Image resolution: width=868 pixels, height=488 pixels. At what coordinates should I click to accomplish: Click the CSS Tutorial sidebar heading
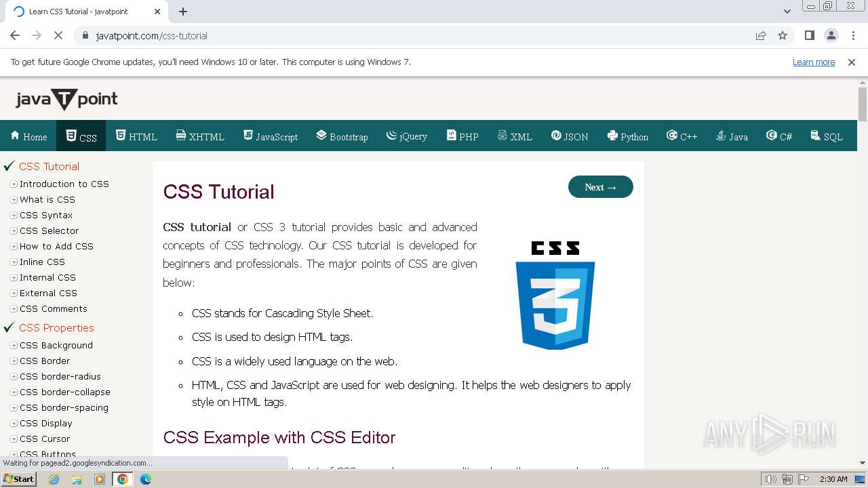49,166
